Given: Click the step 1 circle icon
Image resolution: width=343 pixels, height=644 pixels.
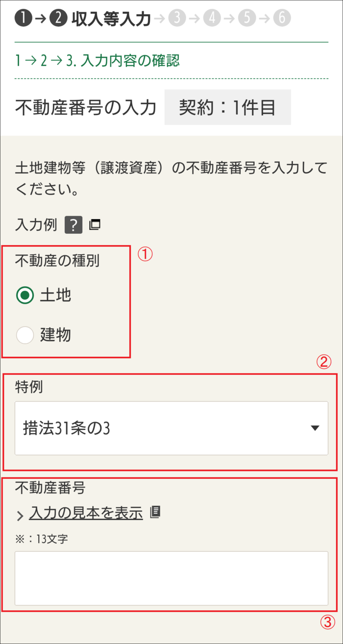Looking at the screenshot, I should coord(24,18).
